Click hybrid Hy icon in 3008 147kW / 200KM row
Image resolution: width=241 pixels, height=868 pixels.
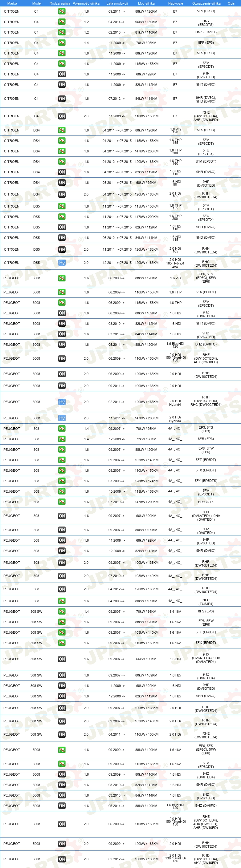(x=62, y=418)
